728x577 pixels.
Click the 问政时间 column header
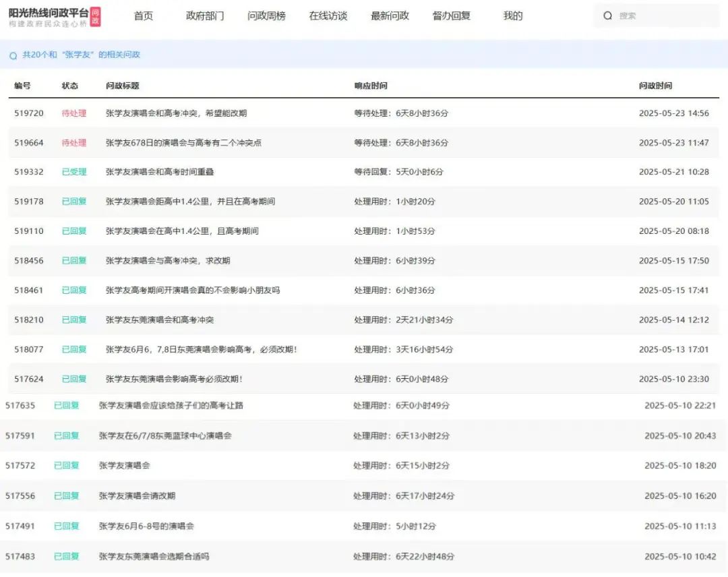(655, 86)
